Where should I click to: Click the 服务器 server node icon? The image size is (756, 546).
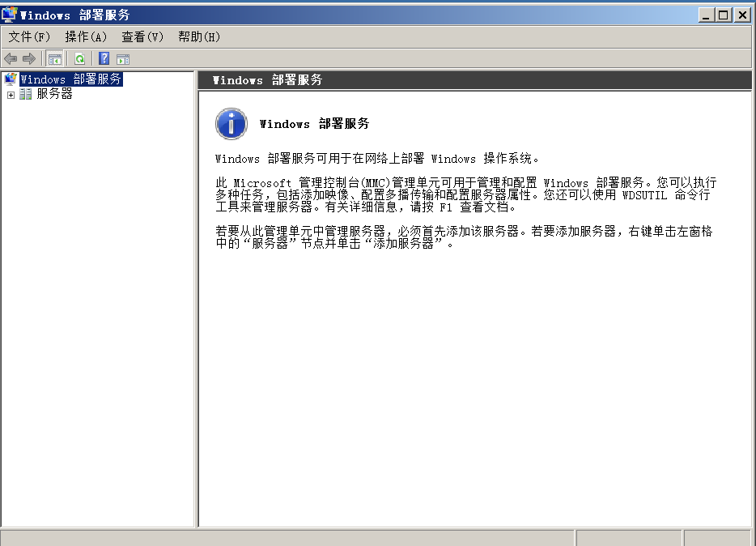26,94
